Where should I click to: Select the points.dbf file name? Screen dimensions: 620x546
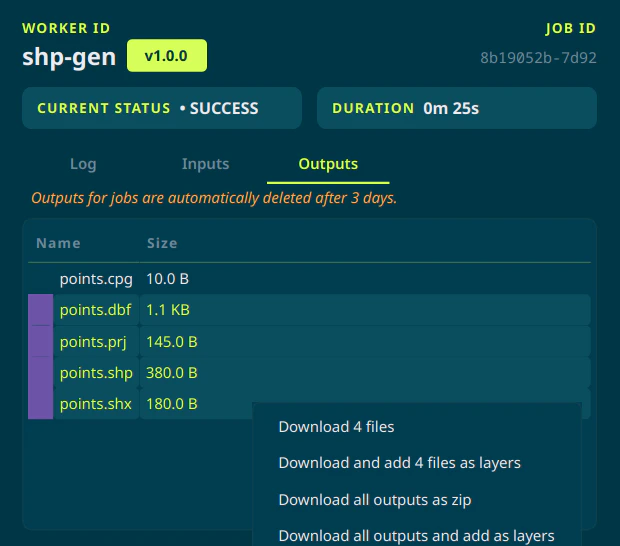[x=95, y=310]
